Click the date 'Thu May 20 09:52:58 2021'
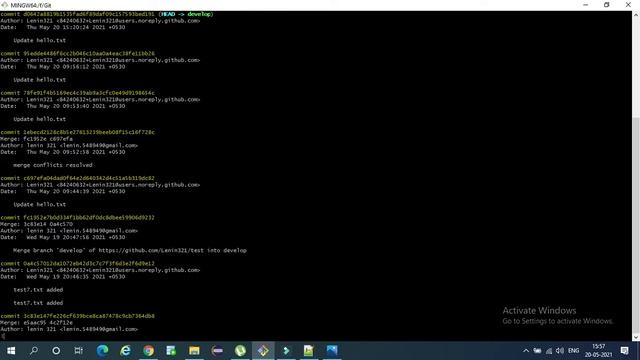Image resolution: width=640 pixels, height=360 pixels. tap(66, 152)
